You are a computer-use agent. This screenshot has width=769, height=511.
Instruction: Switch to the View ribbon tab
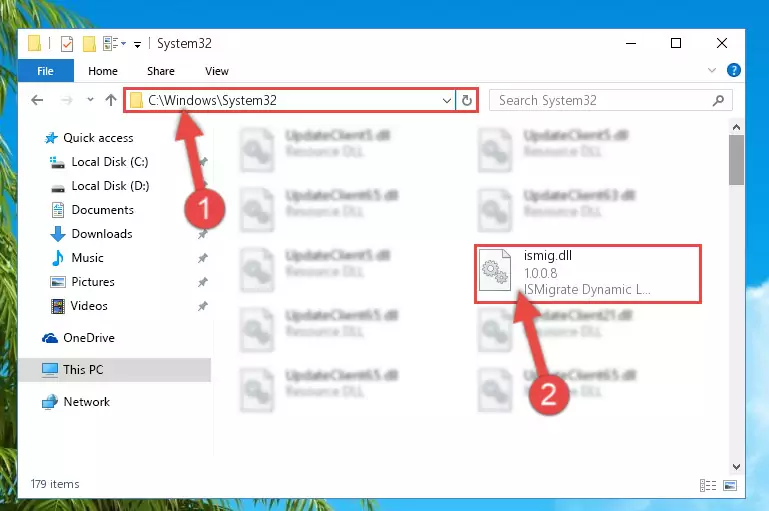pos(217,71)
